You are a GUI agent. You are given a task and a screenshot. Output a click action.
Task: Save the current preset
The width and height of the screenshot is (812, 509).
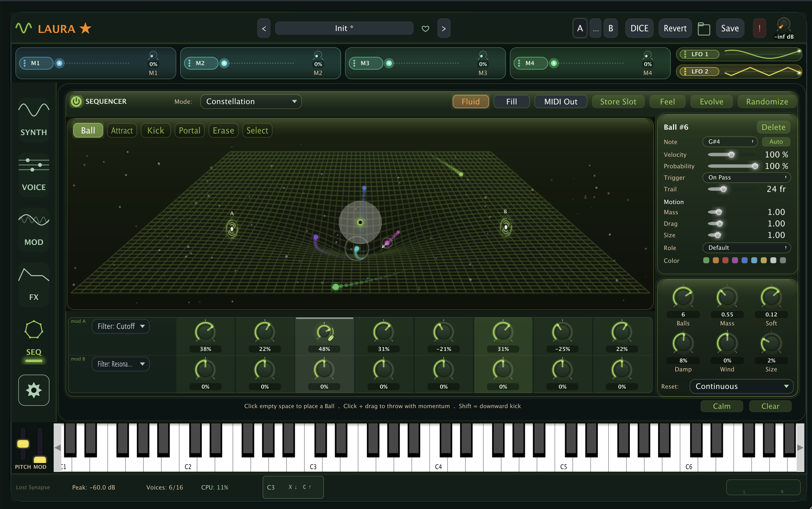[730, 28]
